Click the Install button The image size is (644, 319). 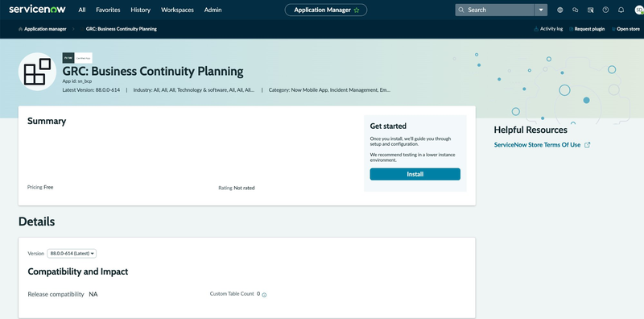tap(415, 174)
